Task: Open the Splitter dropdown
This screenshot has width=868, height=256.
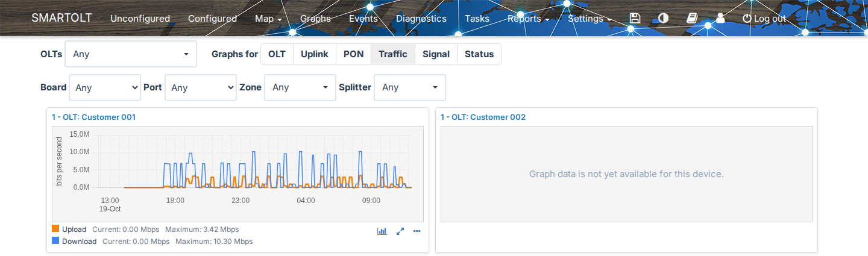Action: pyautogui.click(x=410, y=87)
